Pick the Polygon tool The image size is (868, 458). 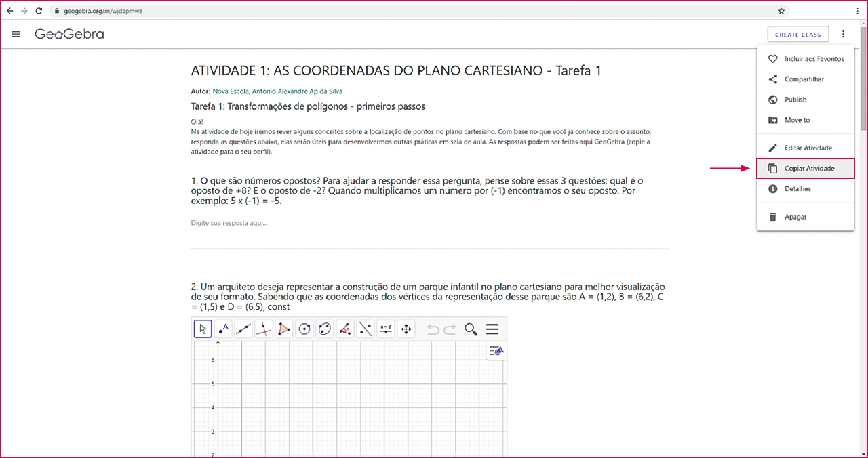click(x=284, y=329)
